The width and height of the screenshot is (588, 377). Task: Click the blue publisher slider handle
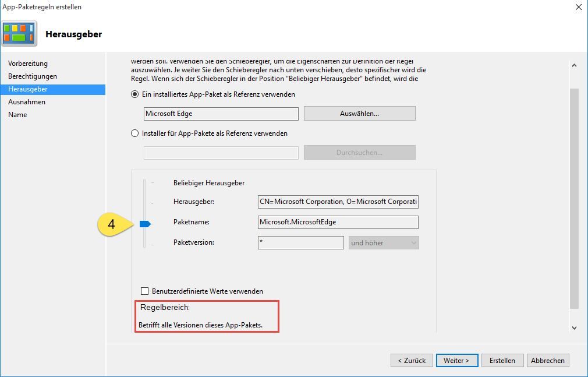click(x=145, y=224)
